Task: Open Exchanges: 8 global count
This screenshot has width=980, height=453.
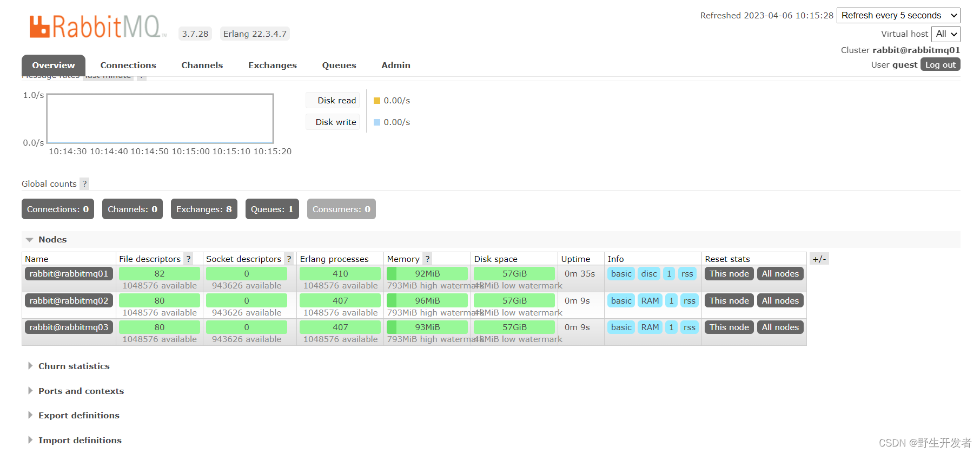Action: point(204,209)
